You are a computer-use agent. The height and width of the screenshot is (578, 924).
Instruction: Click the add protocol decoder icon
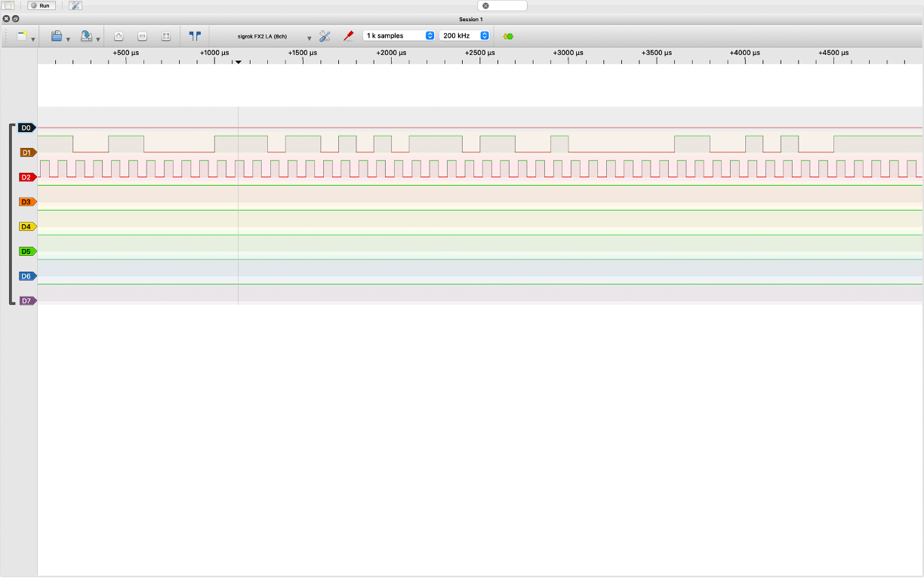pyautogui.click(x=508, y=36)
